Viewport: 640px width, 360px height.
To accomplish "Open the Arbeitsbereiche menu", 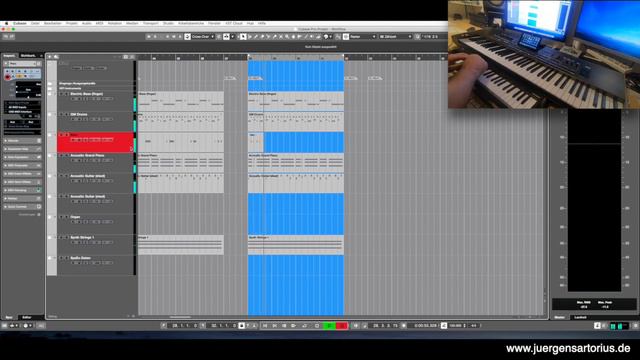I will pos(191,23).
